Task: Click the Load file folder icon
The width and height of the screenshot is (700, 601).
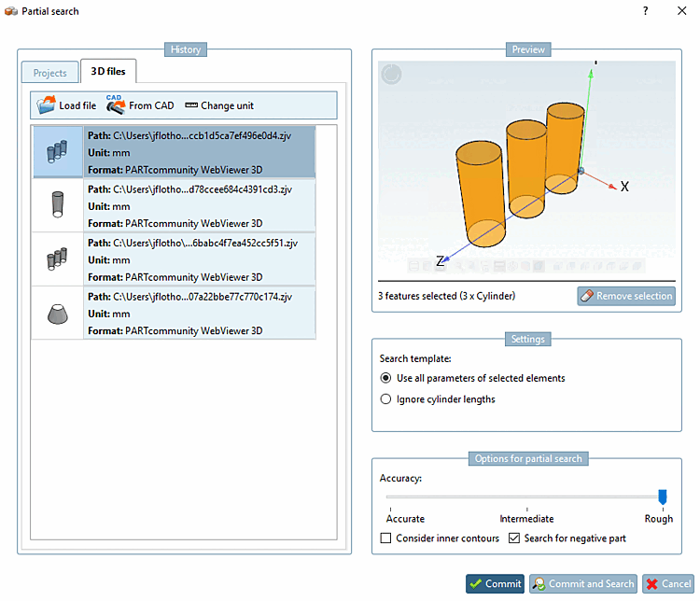Action: tap(46, 105)
